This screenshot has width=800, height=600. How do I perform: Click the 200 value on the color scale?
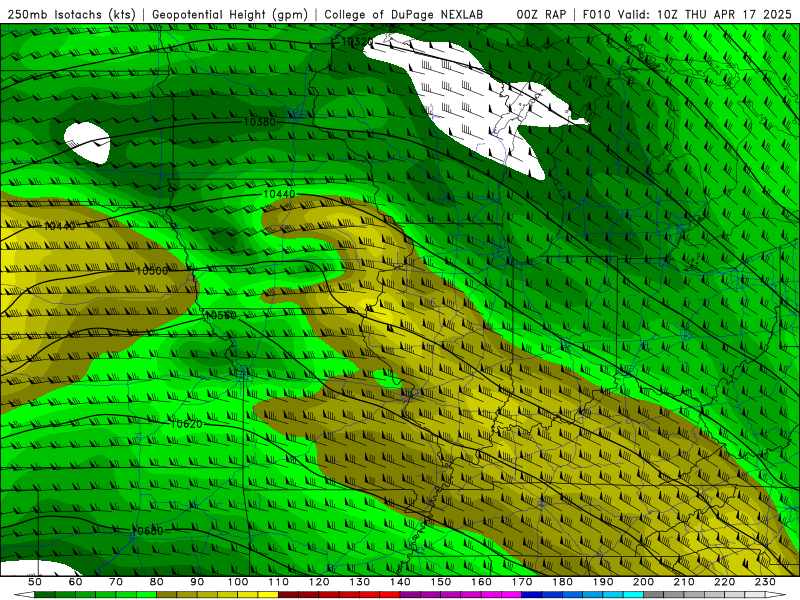pos(643,582)
